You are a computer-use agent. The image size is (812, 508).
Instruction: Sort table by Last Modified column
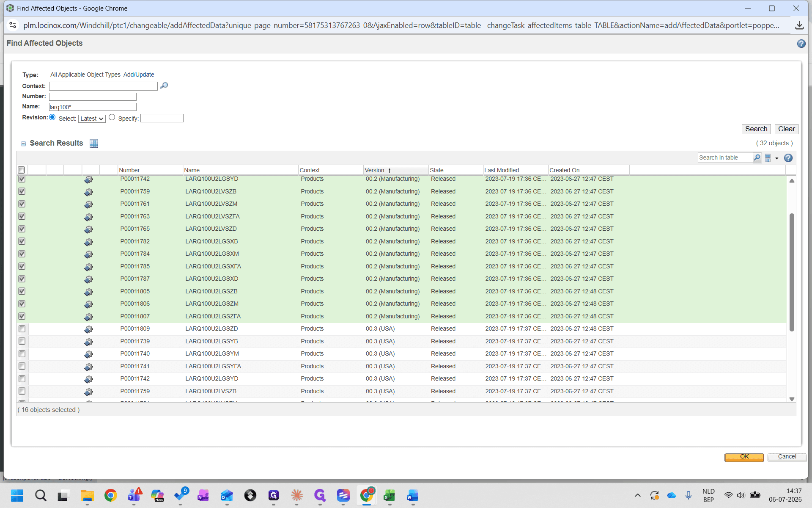click(x=515, y=170)
